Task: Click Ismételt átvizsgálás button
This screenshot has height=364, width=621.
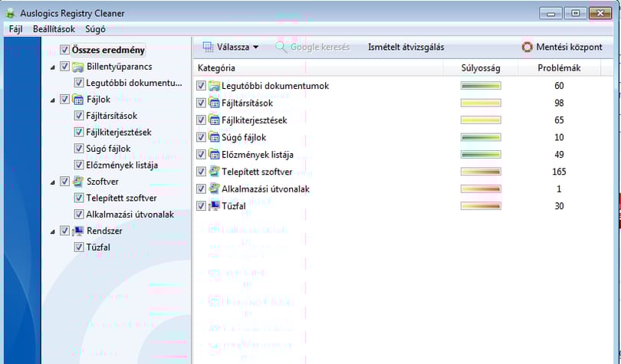Action: [406, 47]
